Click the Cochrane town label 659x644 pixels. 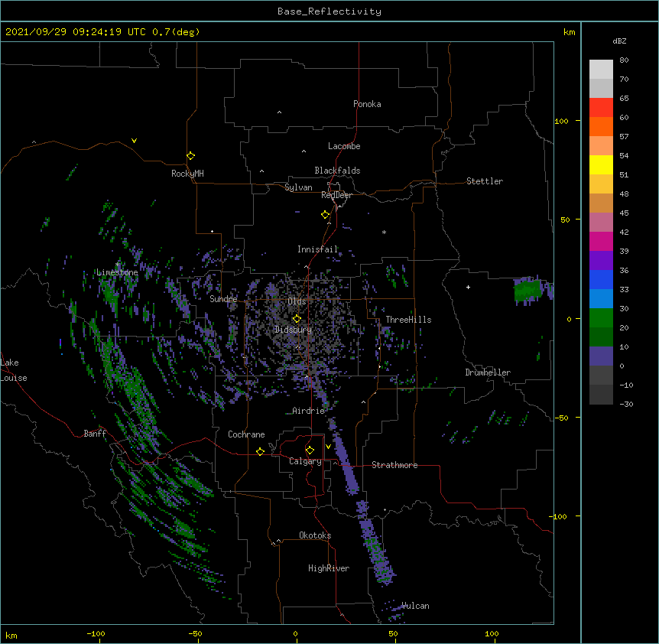coord(246,434)
